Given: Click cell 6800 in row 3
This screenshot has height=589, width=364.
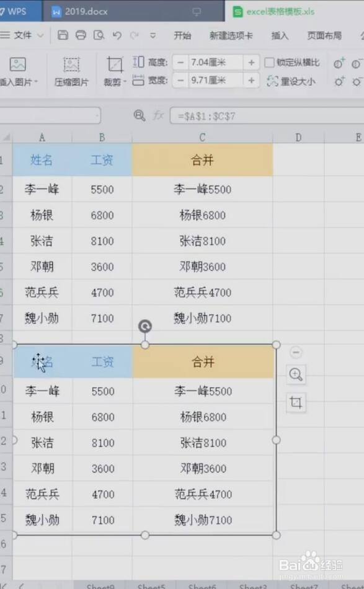Looking at the screenshot, I should point(102,215).
